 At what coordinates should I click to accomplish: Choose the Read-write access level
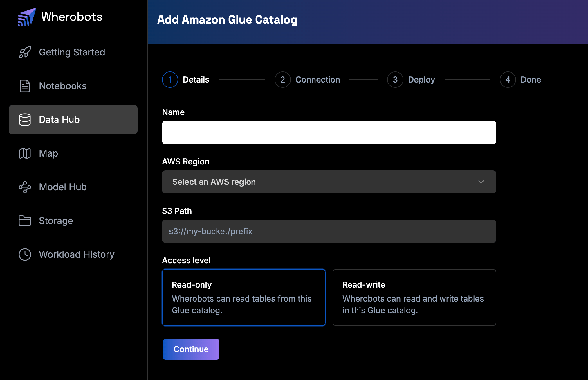point(414,297)
